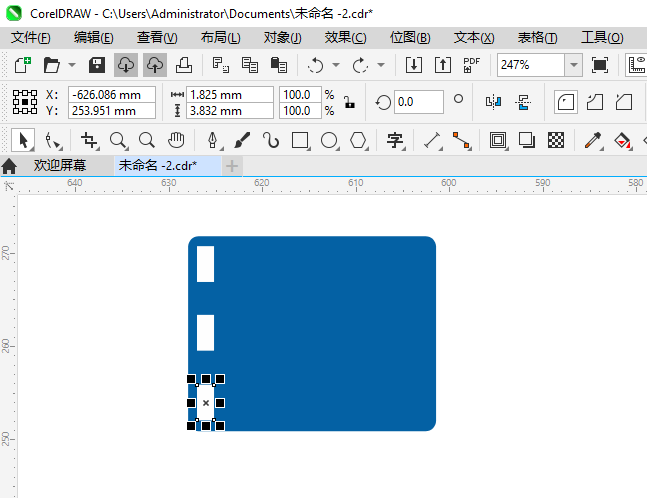
Task: Select the chamfered corner option
Action: pos(623,102)
